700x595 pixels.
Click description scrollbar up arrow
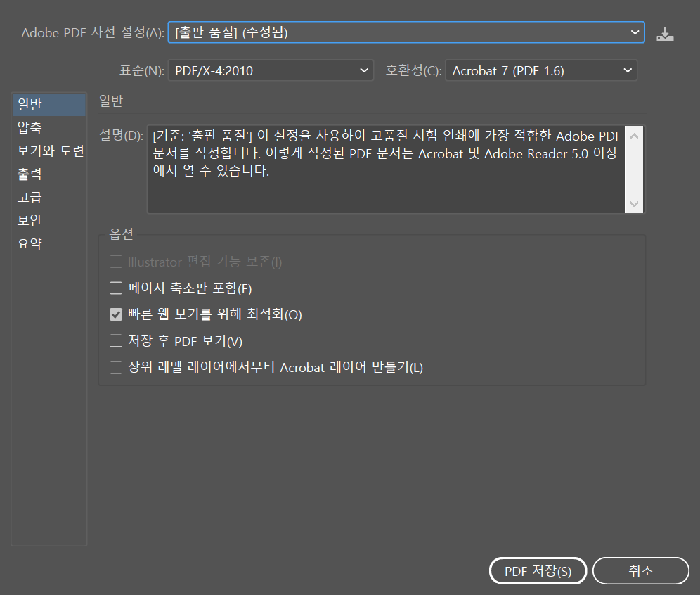634,136
